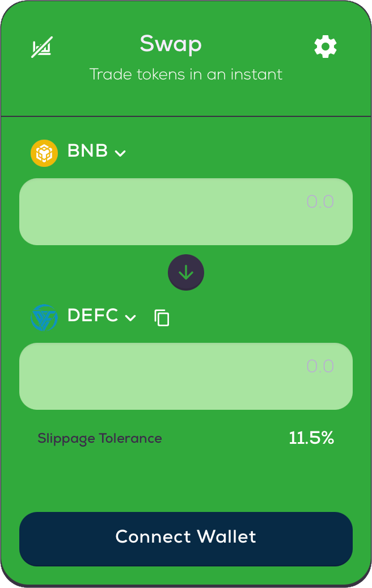Screen dimensions: 372x588
Task: Click the Slippage Tolerance label
Action: click(x=100, y=438)
